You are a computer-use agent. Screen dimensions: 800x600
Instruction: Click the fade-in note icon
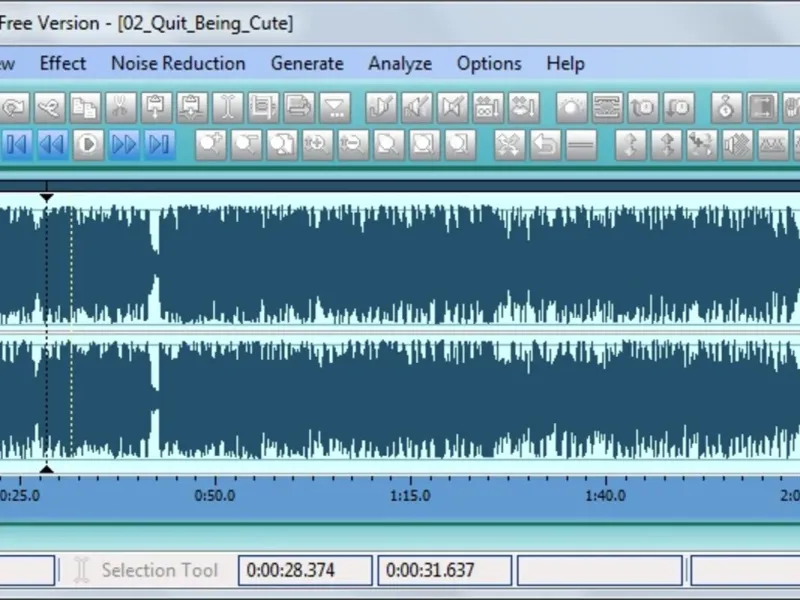[x=381, y=108]
